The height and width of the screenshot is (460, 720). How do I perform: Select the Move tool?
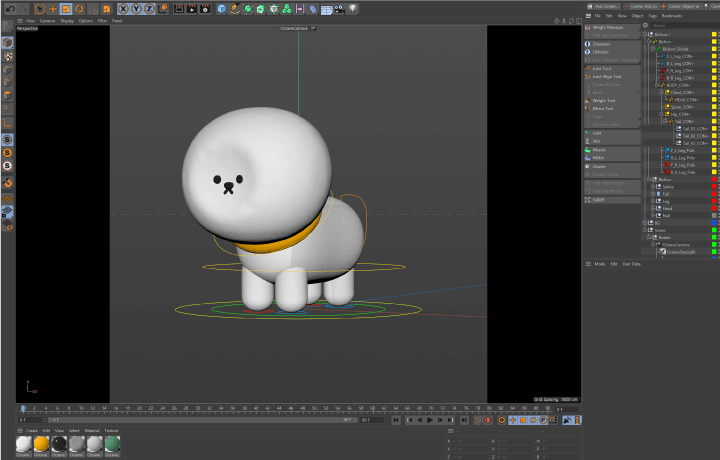pyautogui.click(x=53, y=9)
